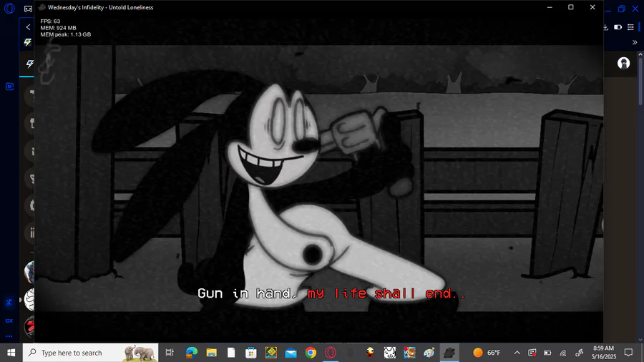This screenshot has height=362, width=644.
Task: Open the black-and-white cat icon on taskbar
Action: pos(390,353)
